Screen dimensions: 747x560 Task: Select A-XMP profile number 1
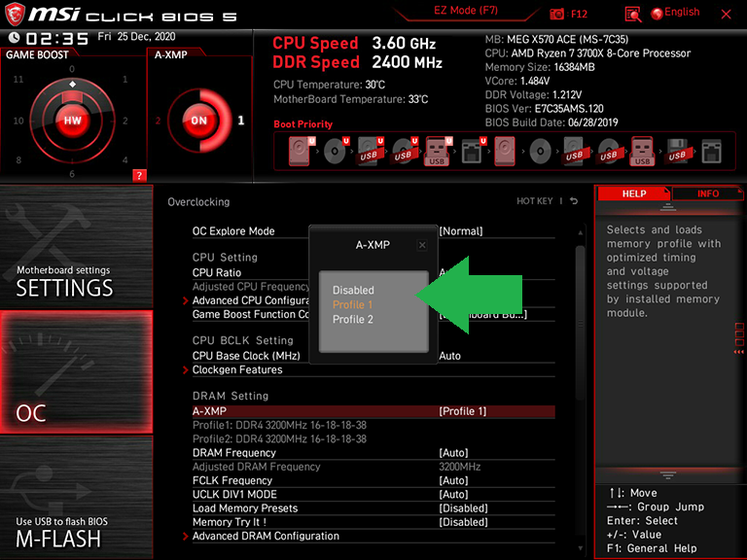[x=241, y=121]
